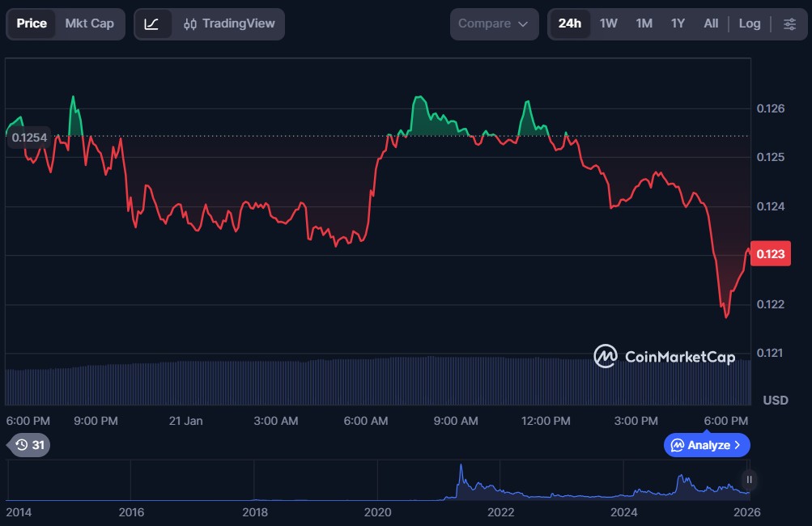Select the 24h time range tab
The image size is (812, 526).
pos(569,24)
